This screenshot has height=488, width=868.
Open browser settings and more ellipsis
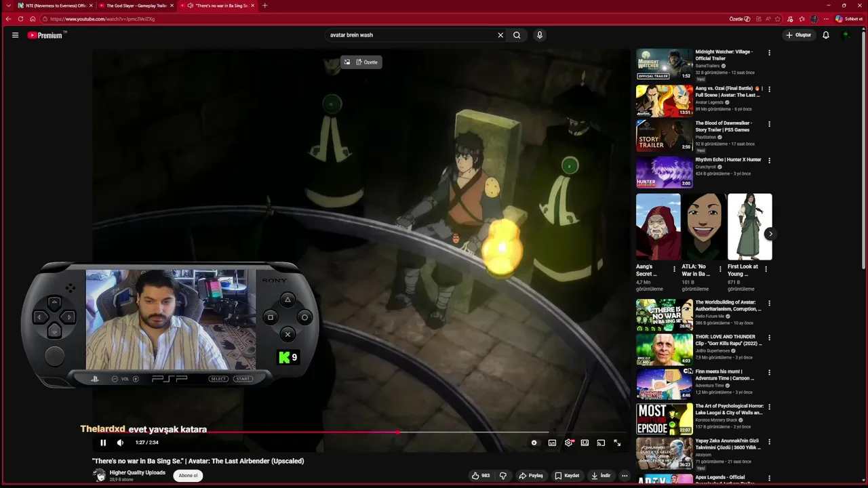click(826, 19)
